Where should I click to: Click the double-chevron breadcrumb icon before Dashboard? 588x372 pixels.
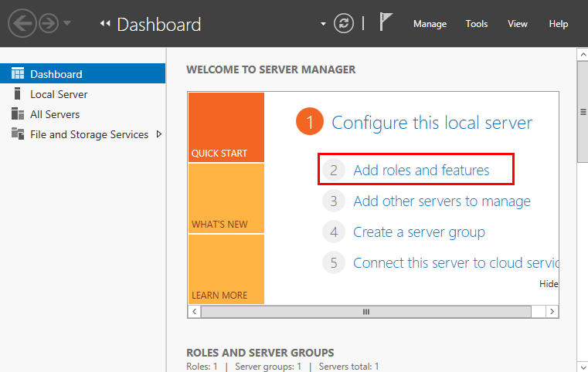(x=105, y=24)
